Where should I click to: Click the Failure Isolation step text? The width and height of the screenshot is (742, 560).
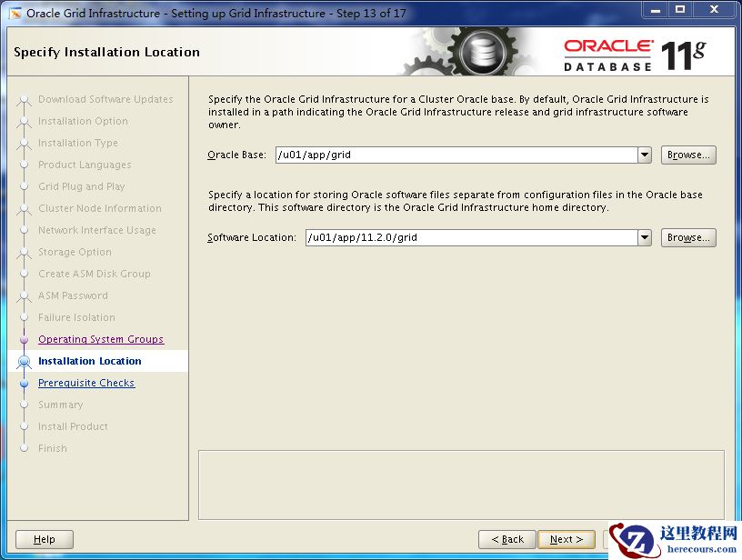click(76, 317)
